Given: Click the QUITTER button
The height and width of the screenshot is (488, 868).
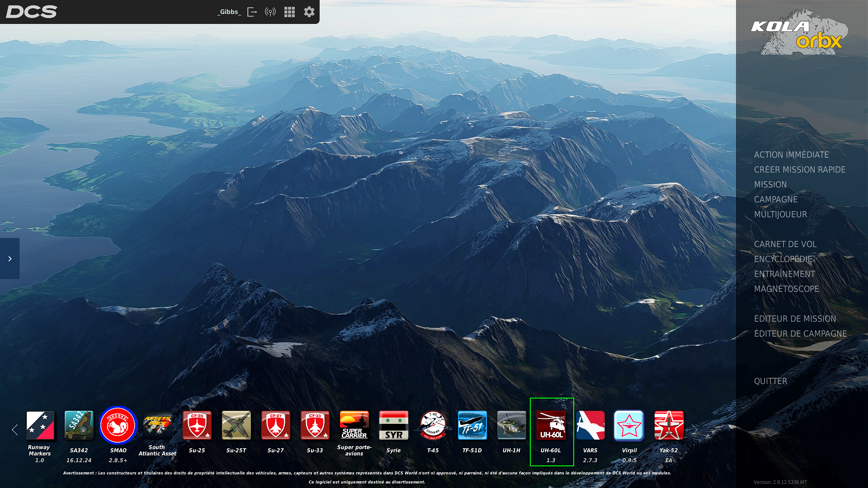Looking at the screenshot, I should point(770,381).
